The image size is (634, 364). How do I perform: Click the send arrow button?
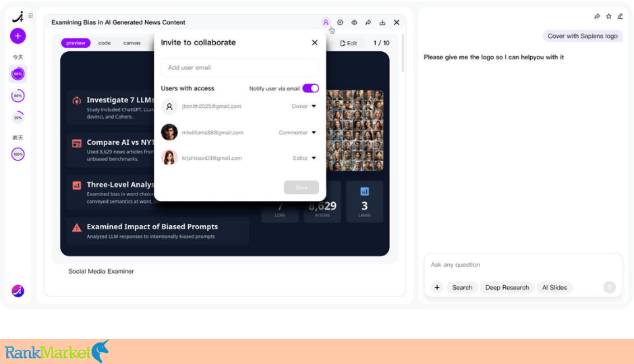(x=609, y=287)
